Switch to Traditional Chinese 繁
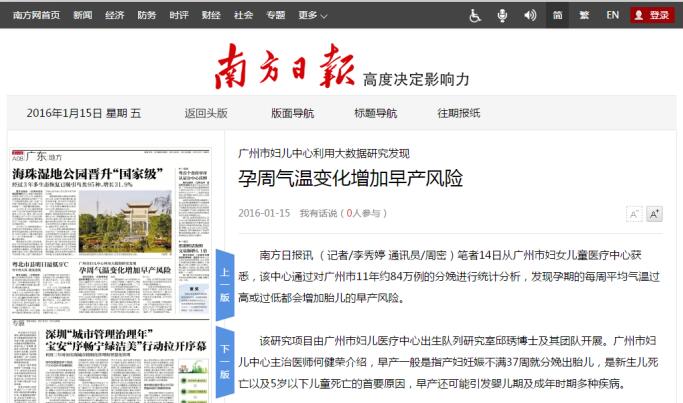 (584, 15)
